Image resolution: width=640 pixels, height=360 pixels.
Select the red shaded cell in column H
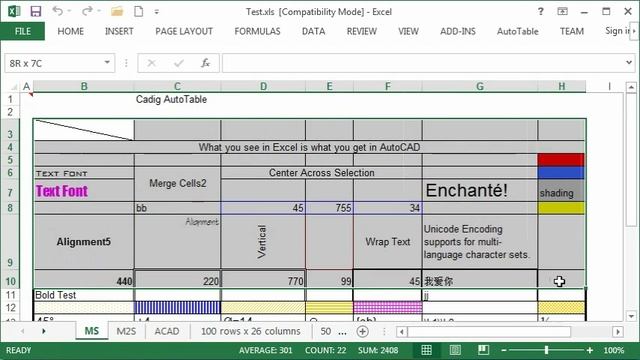pos(561,160)
